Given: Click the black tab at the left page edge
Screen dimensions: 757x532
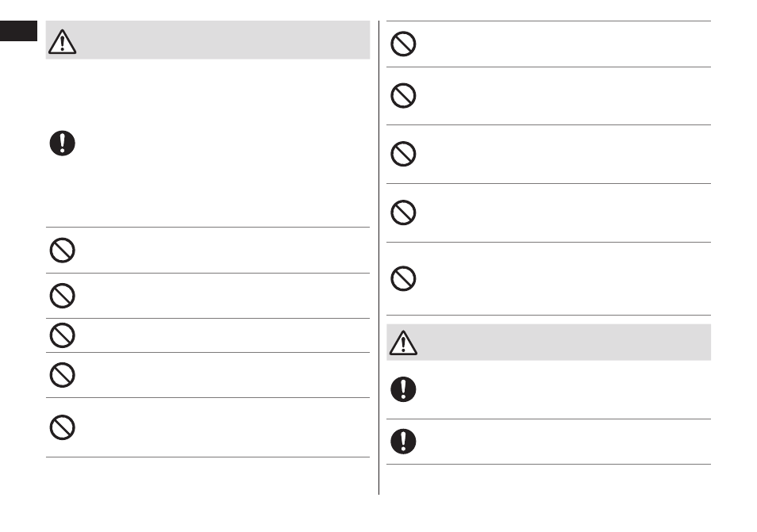Looking at the screenshot, I should [x=18, y=31].
